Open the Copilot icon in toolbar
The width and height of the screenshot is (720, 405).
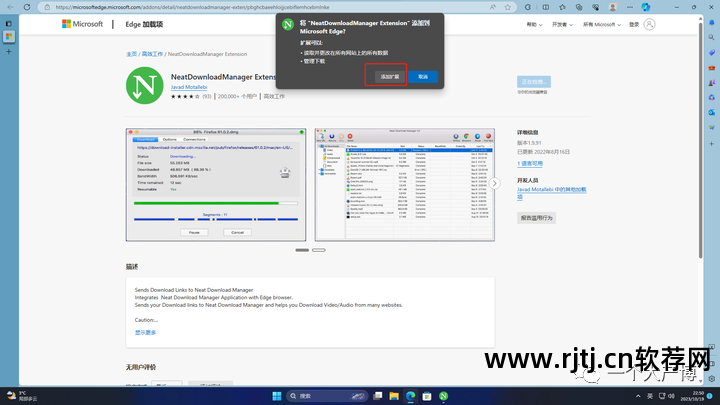[x=646, y=7]
